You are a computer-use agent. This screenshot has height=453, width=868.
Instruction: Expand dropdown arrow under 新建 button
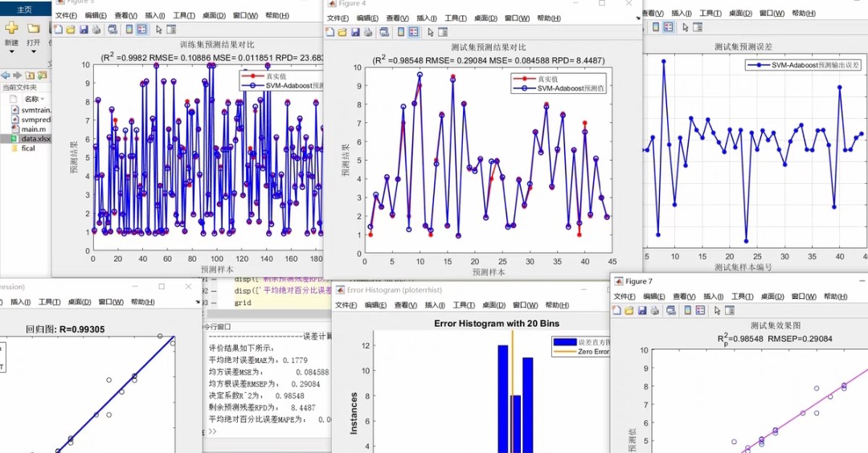pyautogui.click(x=11, y=51)
